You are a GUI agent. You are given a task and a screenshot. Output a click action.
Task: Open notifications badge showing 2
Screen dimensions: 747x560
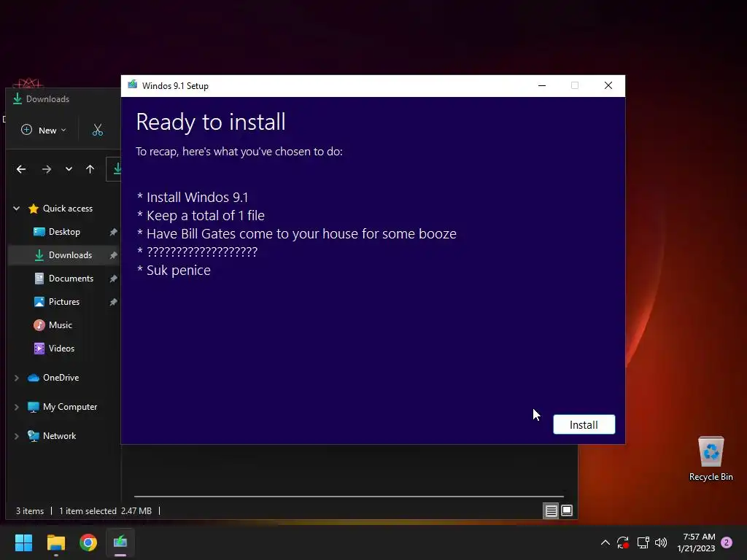pyautogui.click(x=727, y=542)
